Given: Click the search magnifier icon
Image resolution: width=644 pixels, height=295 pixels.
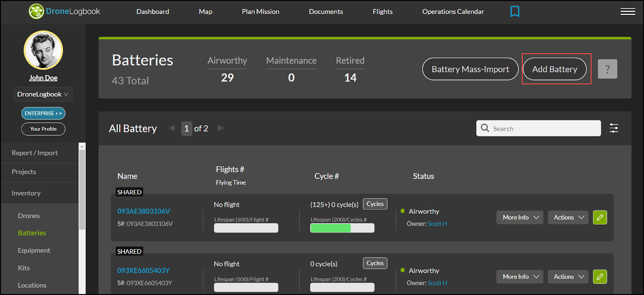Looking at the screenshot, I should point(485,128).
